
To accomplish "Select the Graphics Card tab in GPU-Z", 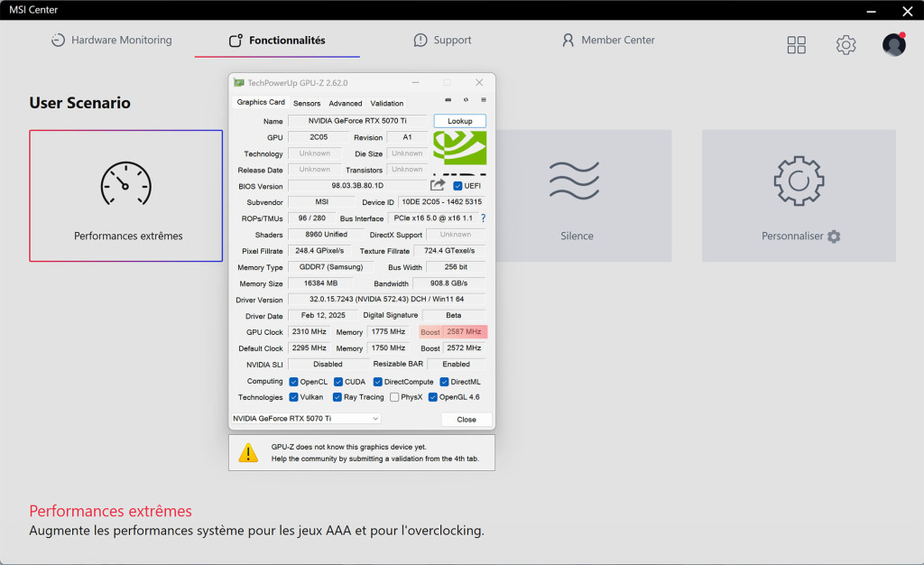I will pyautogui.click(x=261, y=102).
